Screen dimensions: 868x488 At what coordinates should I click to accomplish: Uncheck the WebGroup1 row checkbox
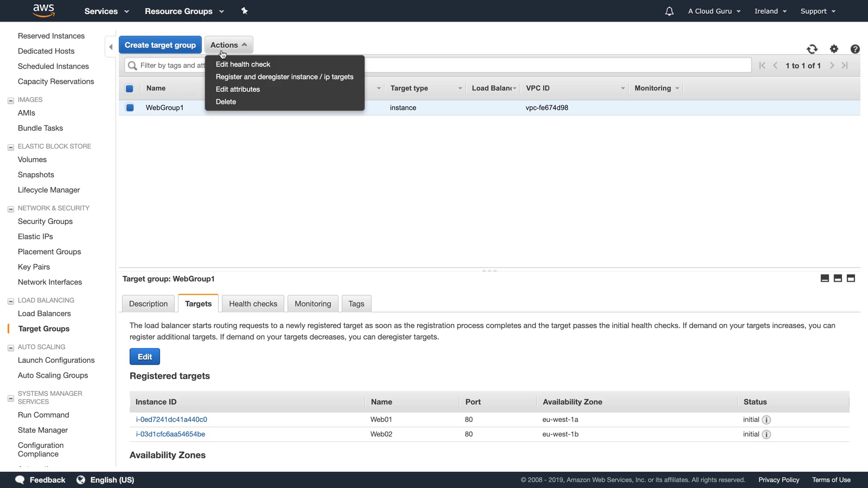tap(130, 108)
